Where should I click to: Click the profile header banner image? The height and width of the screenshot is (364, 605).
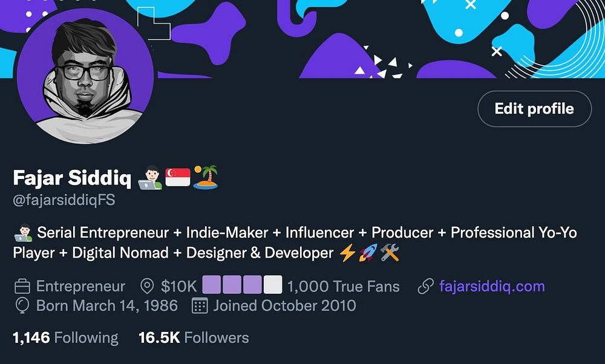click(x=375, y=36)
